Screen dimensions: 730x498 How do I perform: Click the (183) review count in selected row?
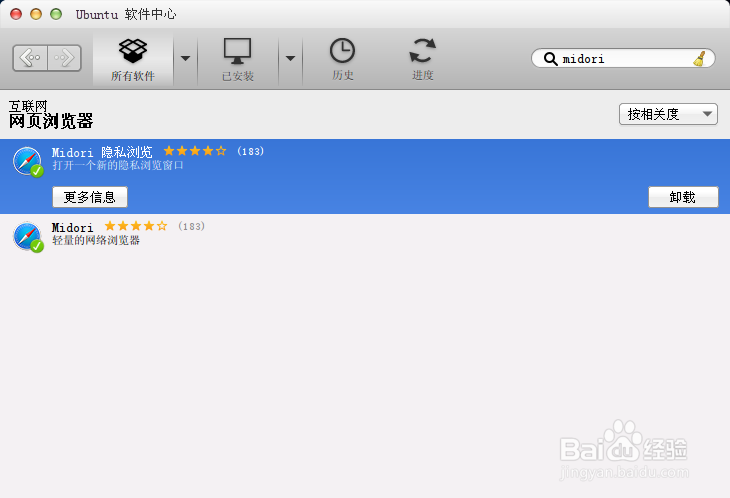(x=250, y=151)
